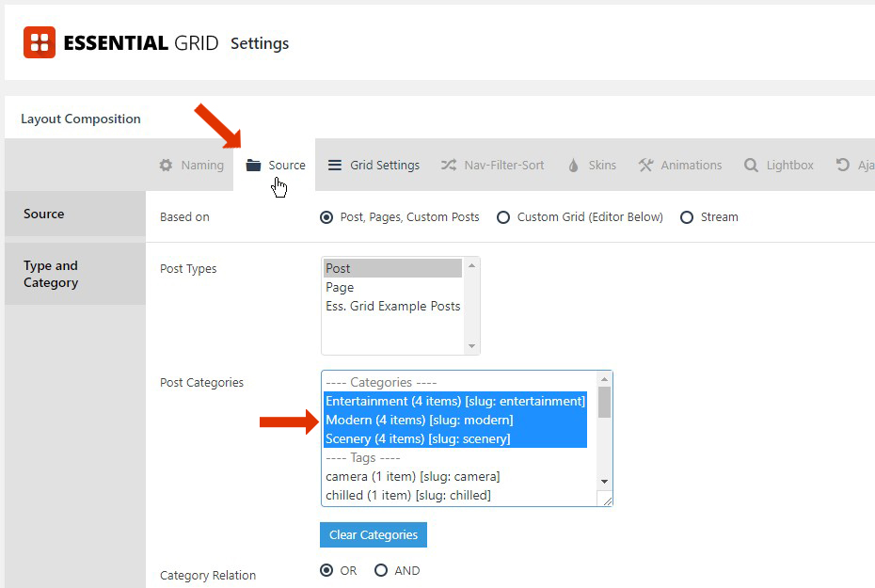Click the circular arrow icon beside Ajax

(x=842, y=166)
